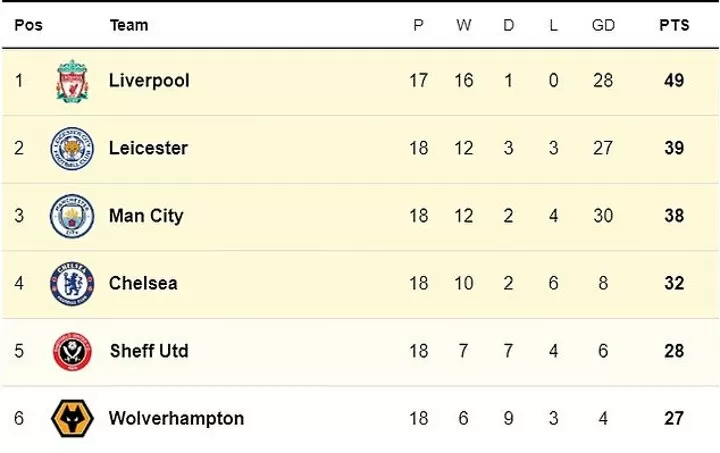Click Liverpool's 49 points value
Image resolution: width=720 pixels, height=453 pixels.
[674, 81]
